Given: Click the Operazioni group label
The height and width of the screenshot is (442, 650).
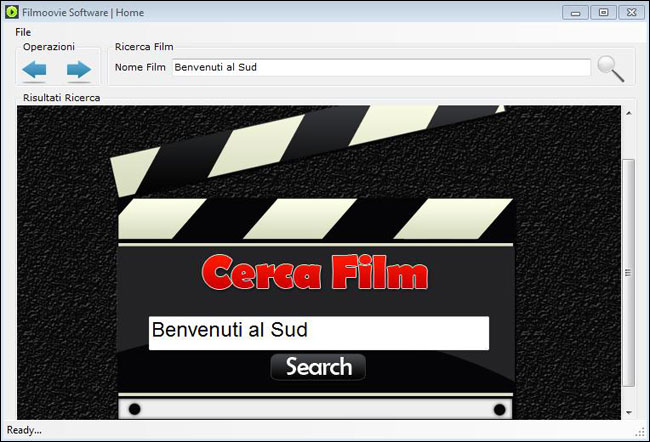Looking at the screenshot, I should click(49, 47).
